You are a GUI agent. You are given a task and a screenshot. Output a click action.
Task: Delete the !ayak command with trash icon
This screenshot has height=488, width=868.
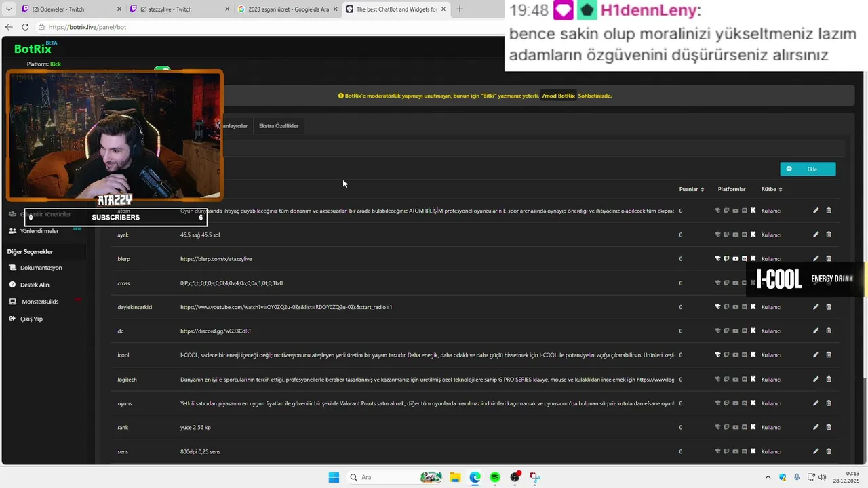[x=829, y=235]
